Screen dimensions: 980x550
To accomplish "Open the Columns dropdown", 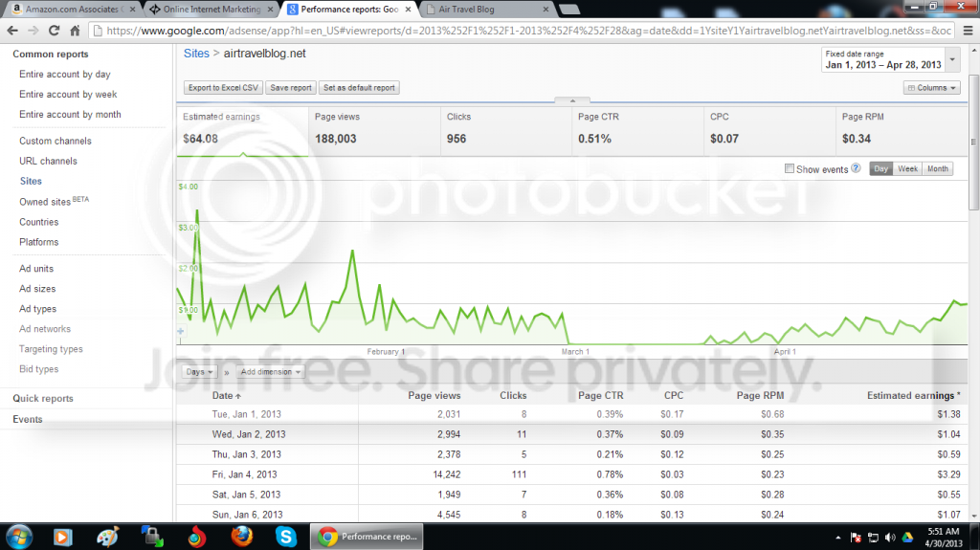I will (x=932, y=88).
